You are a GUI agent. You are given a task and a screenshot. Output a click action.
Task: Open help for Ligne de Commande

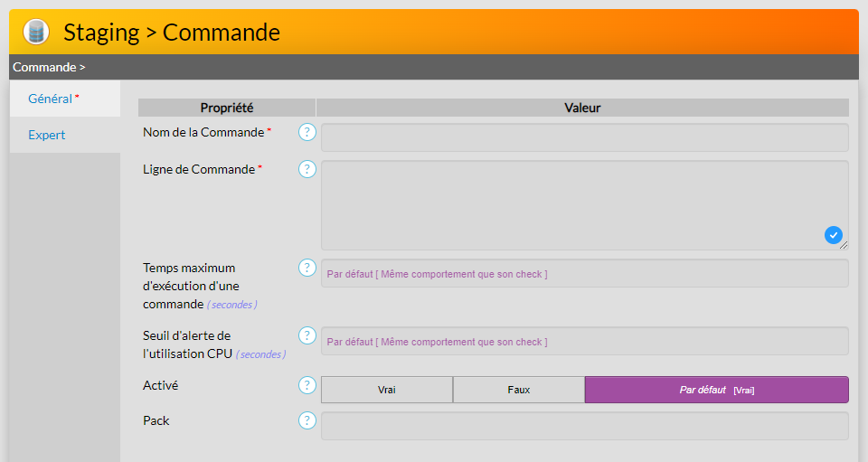[x=307, y=169]
